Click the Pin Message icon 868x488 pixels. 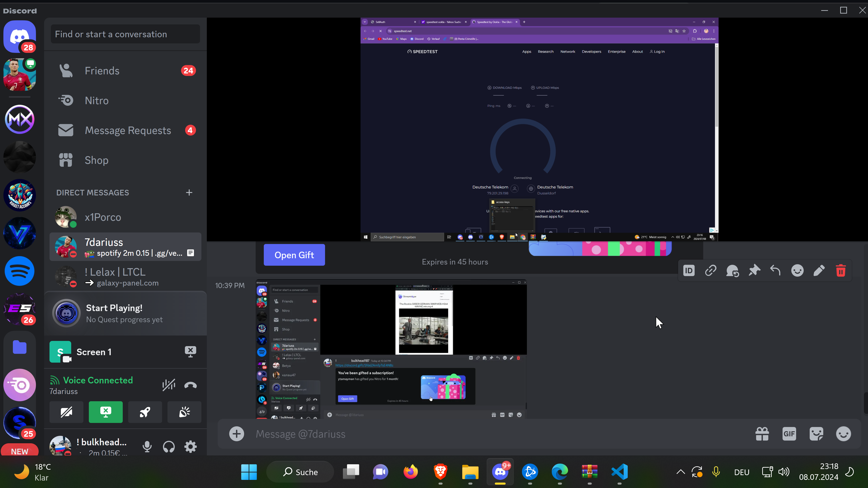[754, 270]
